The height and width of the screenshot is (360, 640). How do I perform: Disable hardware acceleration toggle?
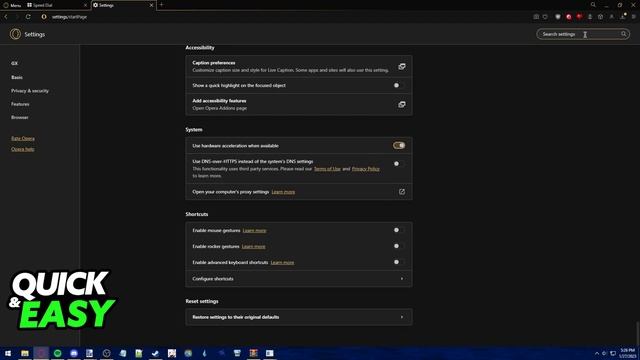399,145
